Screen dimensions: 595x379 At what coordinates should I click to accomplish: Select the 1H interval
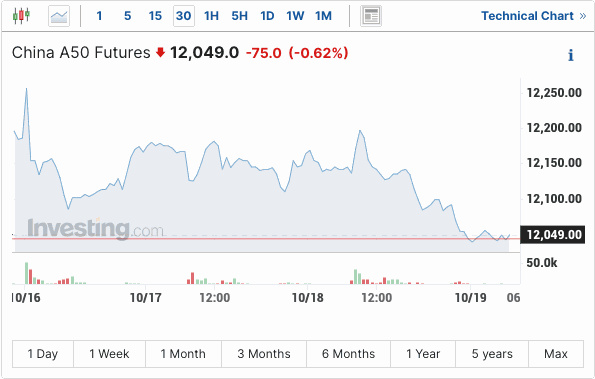coord(211,16)
